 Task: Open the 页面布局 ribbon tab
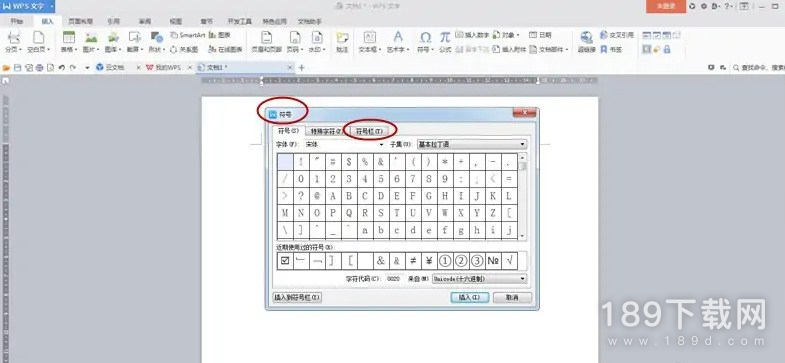point(80,22)
